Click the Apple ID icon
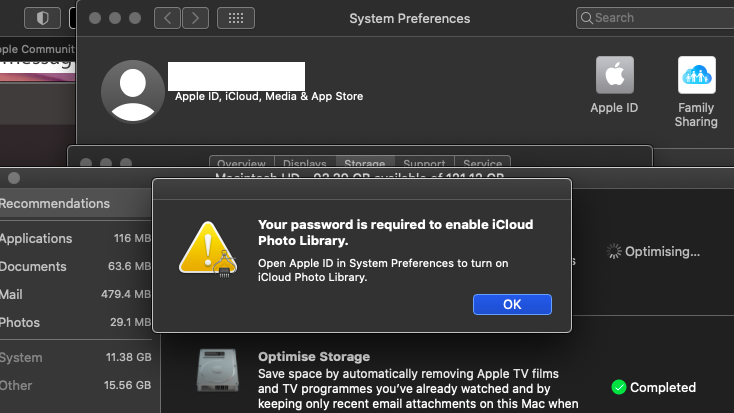Screen dimensions: 734x413 pos(615,76)
